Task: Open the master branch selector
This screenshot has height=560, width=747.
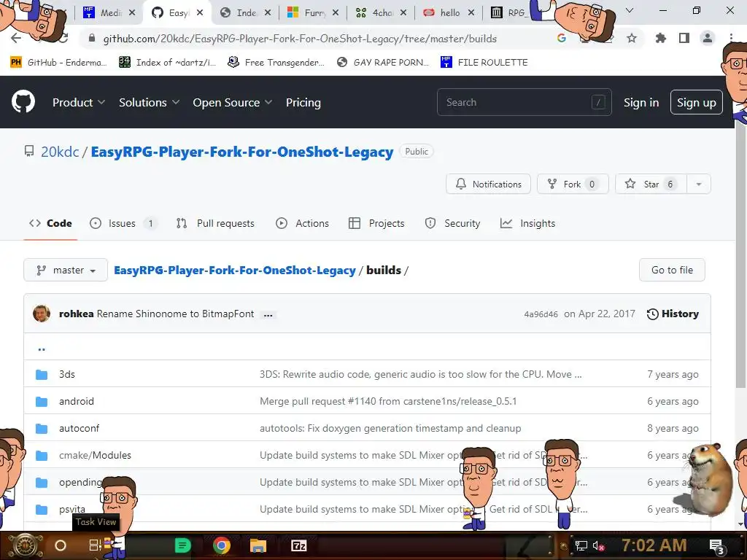Action: (66, 270)
